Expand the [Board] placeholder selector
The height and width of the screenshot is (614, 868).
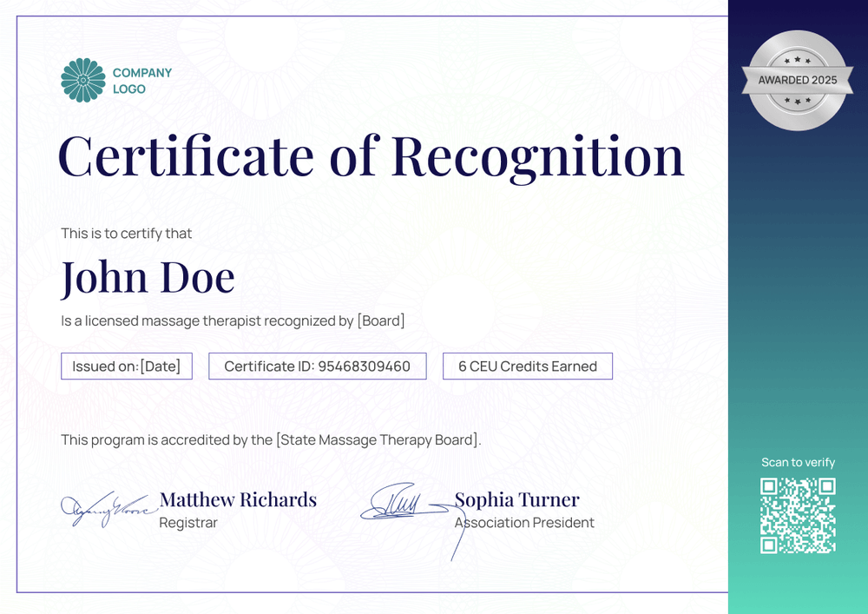(379, 320)
